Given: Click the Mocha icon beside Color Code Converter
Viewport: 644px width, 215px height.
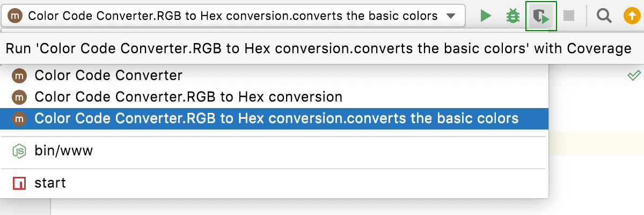Looking at the screenshot, I should [19, 76].
